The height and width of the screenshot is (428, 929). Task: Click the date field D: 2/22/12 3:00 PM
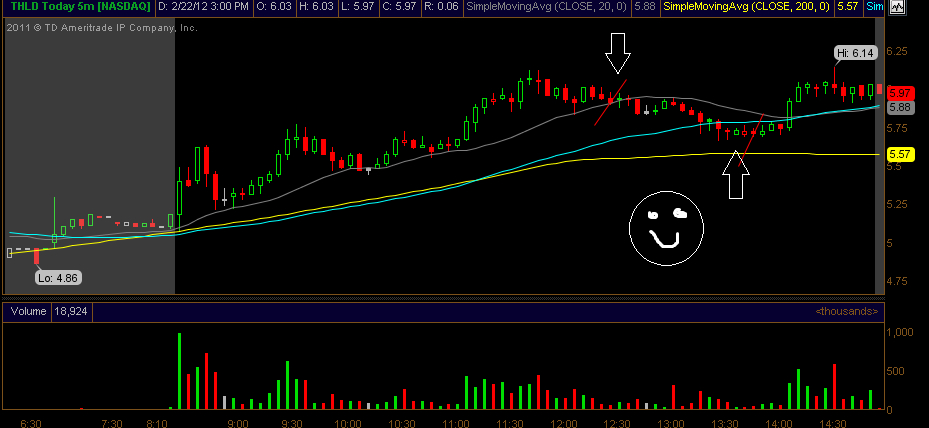point(203,7)
